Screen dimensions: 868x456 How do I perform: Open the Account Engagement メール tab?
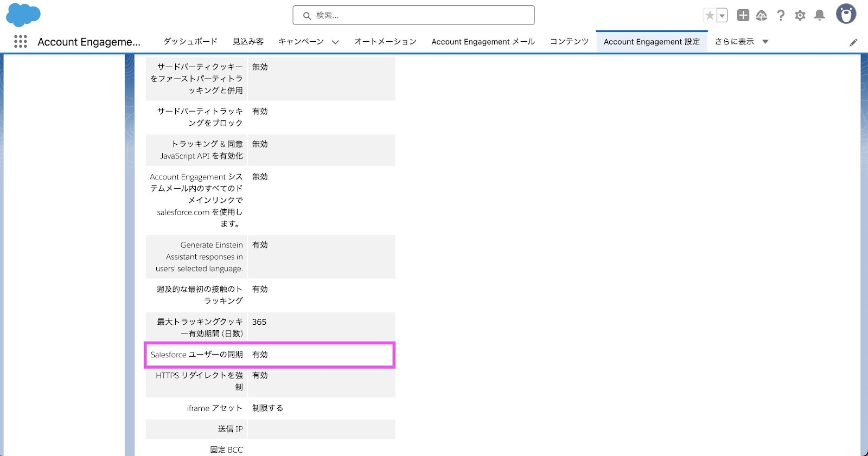point(483,42)
